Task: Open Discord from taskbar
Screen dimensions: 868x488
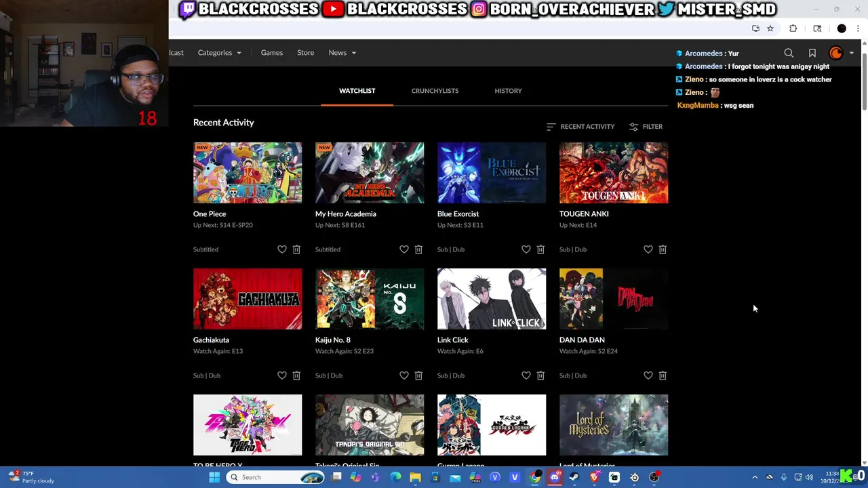Action: [x=555, y=477]
